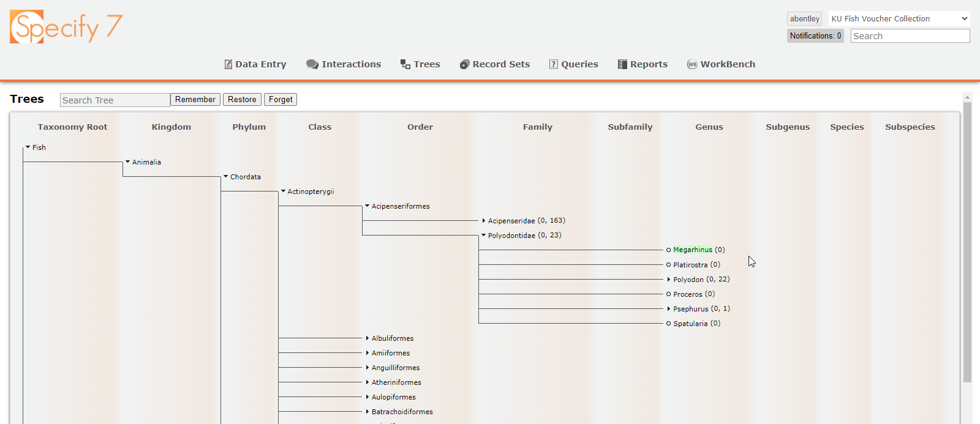Open the KU Fish Voucher Collection dropdown

tap(899, 19)
